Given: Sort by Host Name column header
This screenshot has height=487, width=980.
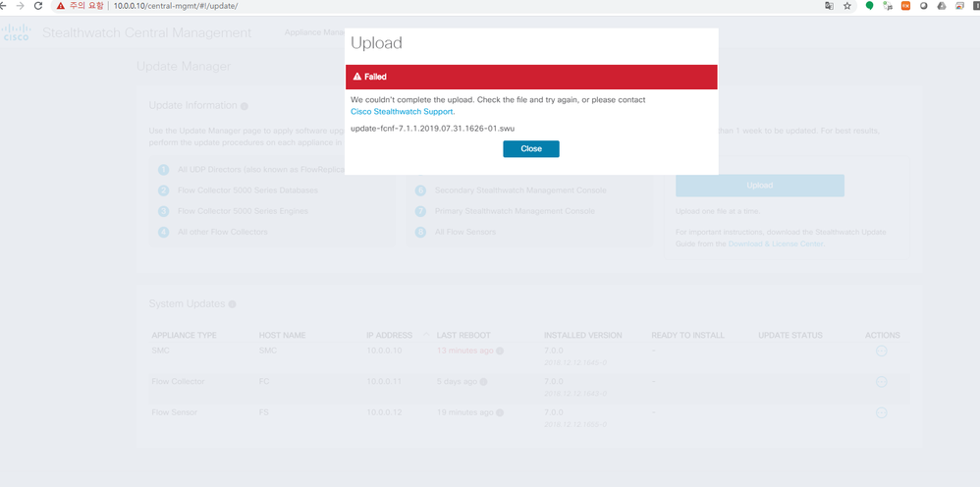Looking at the screenshot, I should (x=283, y=336).
